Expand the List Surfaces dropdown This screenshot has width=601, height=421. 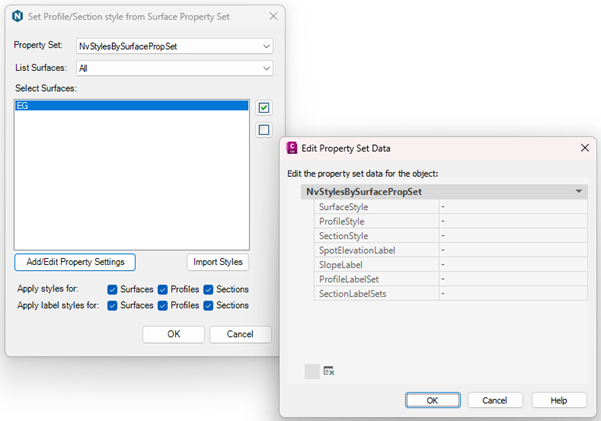pos(264,68)
